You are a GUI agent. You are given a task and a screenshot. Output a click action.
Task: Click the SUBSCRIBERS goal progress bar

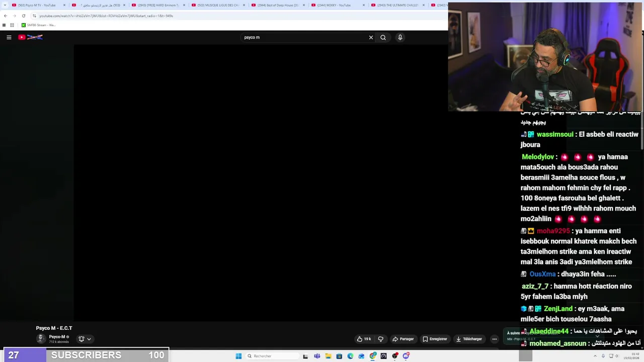(86, 355)
